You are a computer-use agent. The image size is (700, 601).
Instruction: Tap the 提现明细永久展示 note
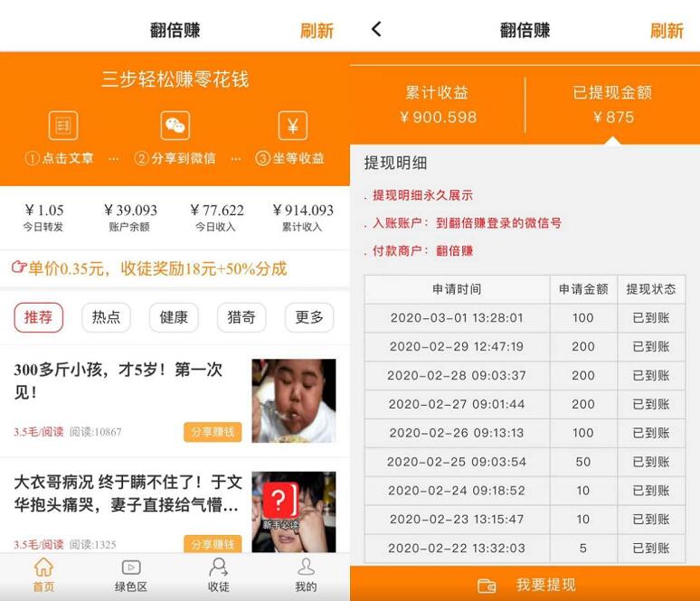[422, 195]
